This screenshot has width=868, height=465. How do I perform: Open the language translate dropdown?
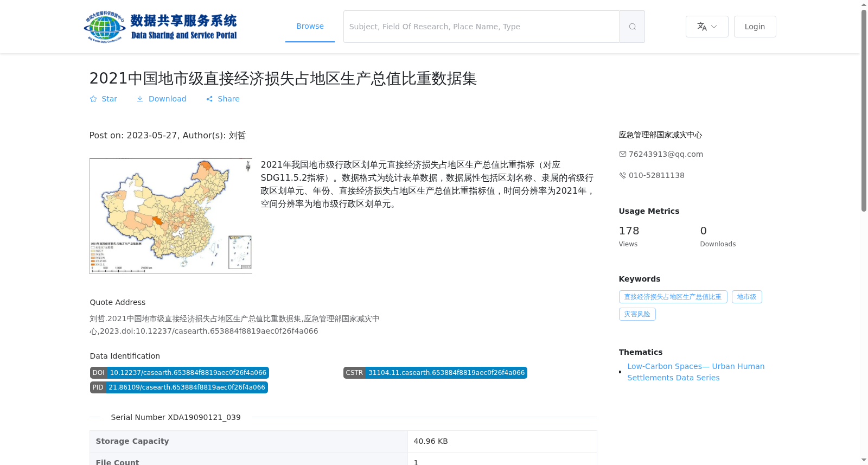(x=707, y=27)
